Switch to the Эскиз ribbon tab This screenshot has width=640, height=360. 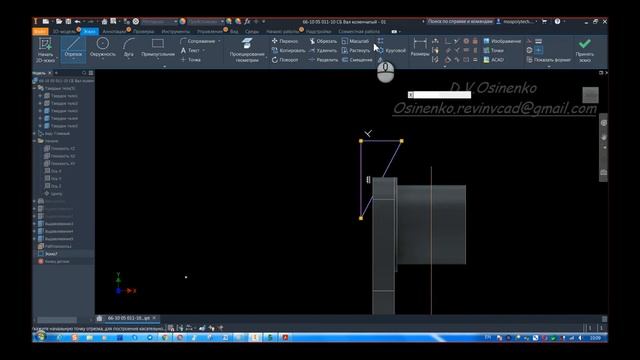pos(89,31)
